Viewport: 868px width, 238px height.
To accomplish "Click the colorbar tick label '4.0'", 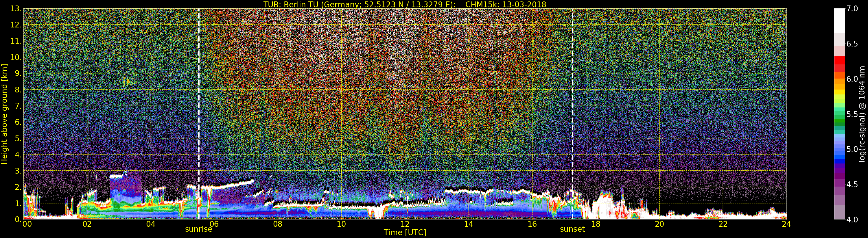I will pyautogui.click(x=852, y=220).
